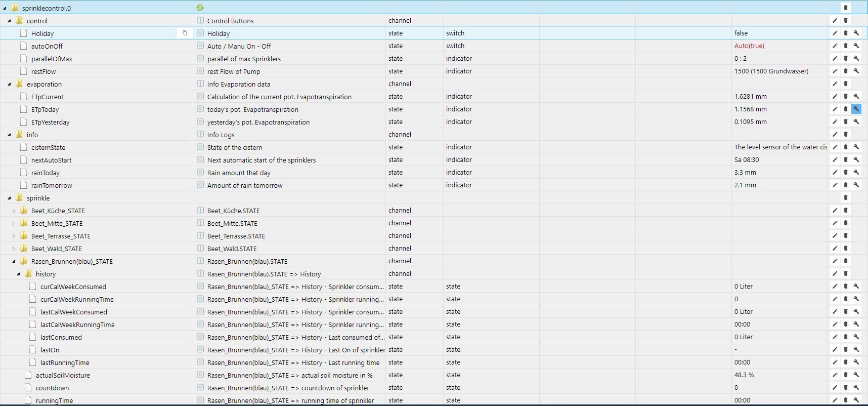
Task: Delete the ETpYesterday state
Action: coord(846,121)
